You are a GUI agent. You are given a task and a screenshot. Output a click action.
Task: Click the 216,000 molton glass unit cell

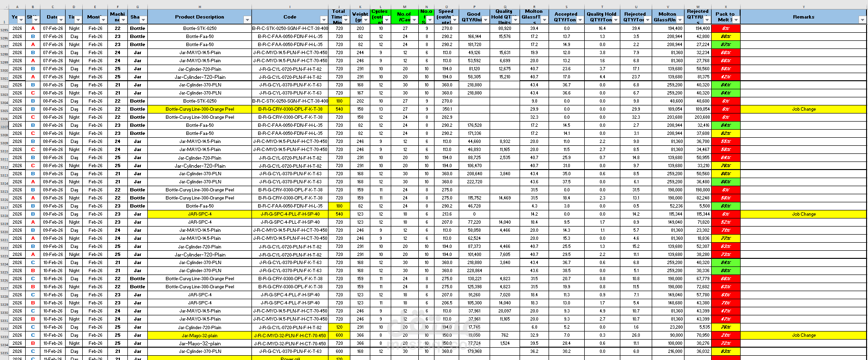(x=667, y=351)
